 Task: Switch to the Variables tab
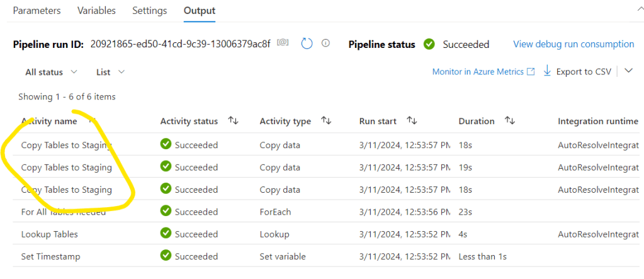pos(96,11)
